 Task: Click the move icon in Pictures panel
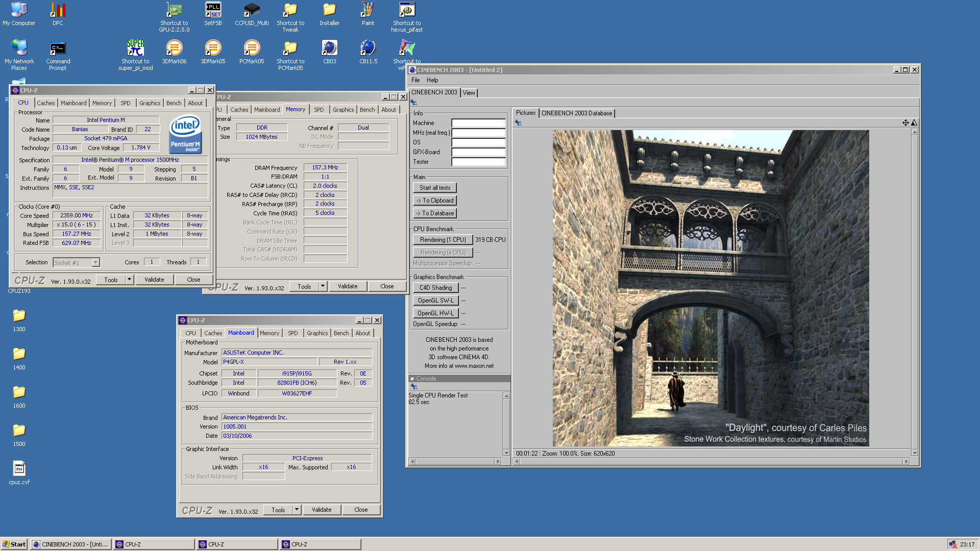905,122
